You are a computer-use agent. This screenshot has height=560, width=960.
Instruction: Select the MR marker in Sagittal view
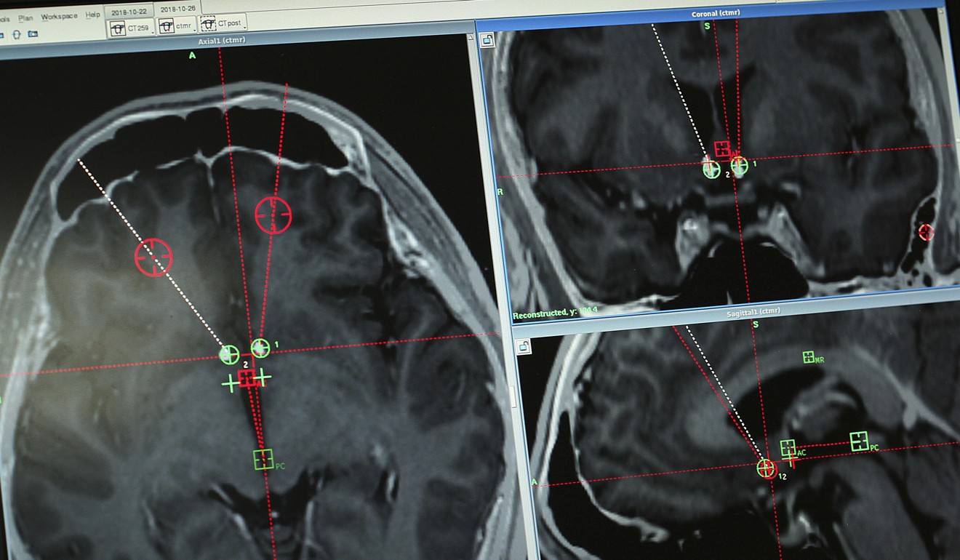click(808, 357)
